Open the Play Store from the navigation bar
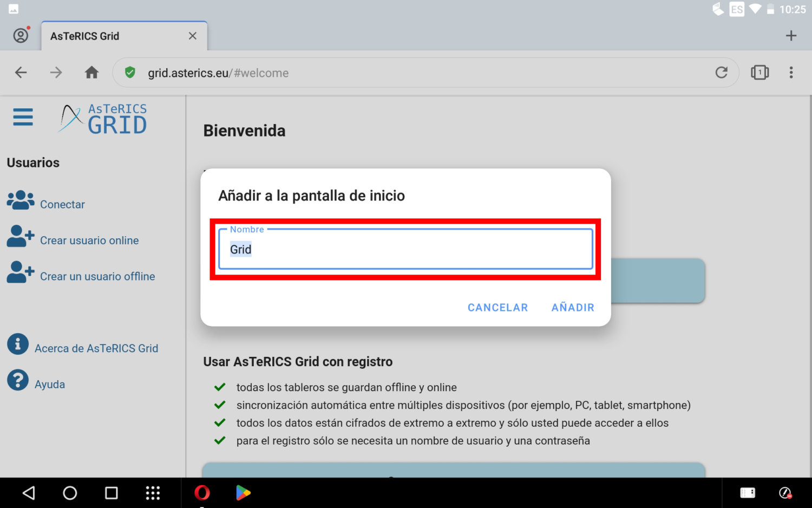 click(243, 493)
